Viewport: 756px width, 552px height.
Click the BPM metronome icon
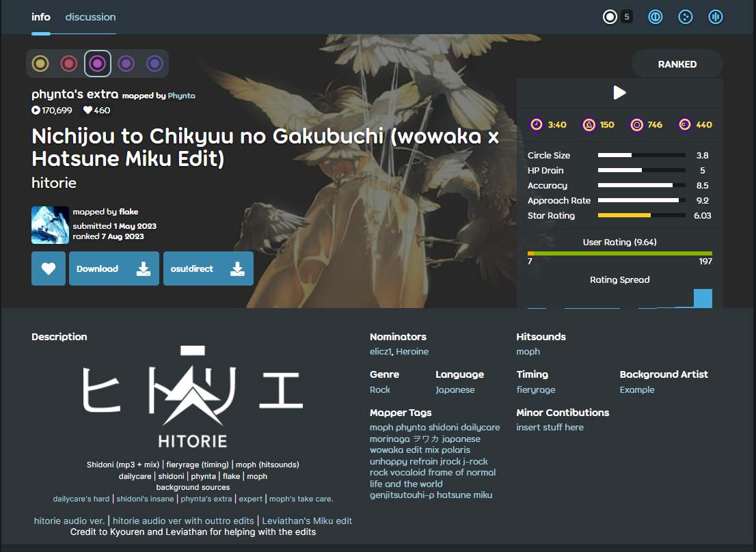[589, 125]
